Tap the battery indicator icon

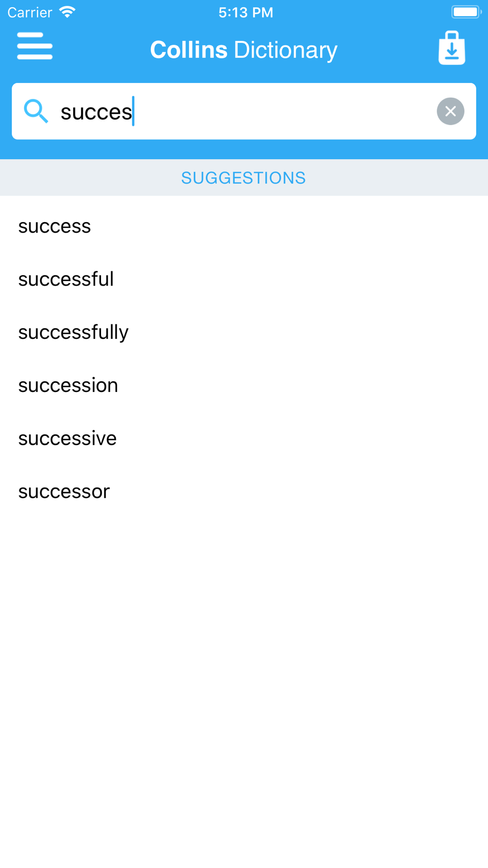[467, 12]
